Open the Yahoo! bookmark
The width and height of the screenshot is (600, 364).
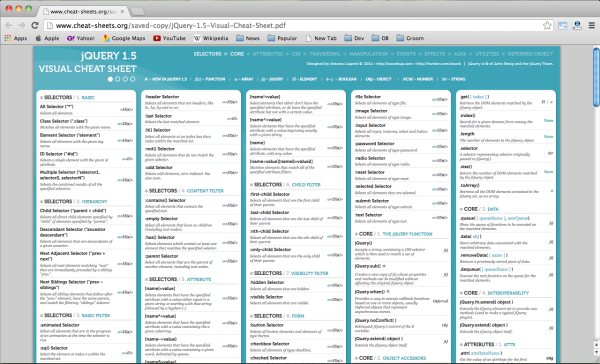point(80,38)
